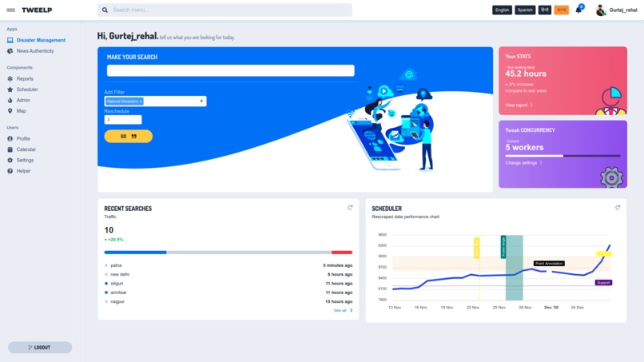
Task: Click the search magnifier icon
Action: coord(105,10)
